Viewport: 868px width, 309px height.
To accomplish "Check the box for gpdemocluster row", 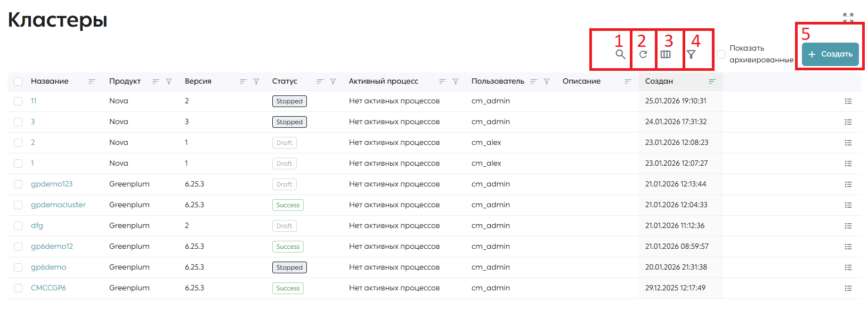I will (x=18, y=205).
